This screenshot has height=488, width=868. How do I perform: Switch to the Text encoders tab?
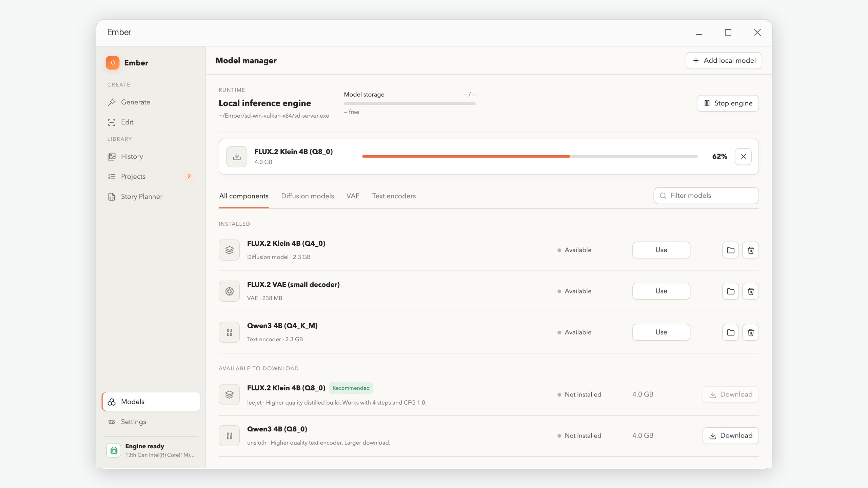click(394, 196)
